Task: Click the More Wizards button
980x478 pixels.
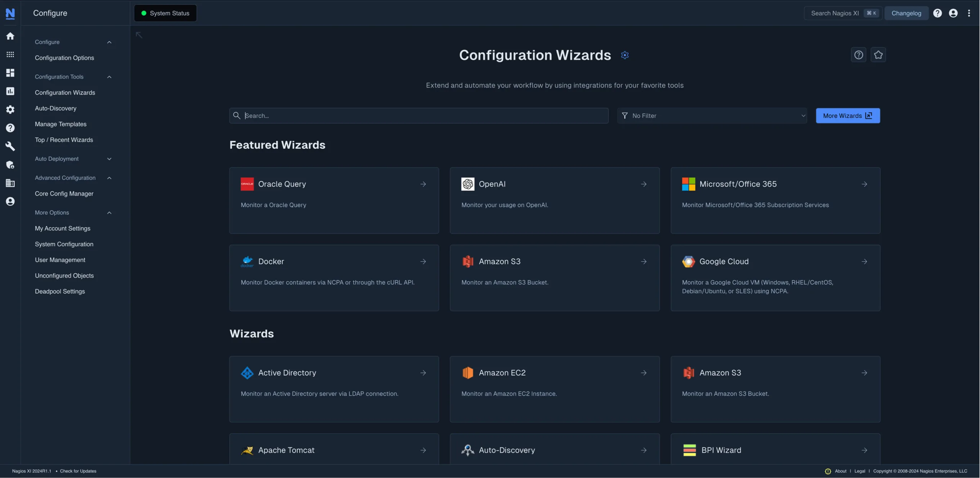Action: coord(848,116)
